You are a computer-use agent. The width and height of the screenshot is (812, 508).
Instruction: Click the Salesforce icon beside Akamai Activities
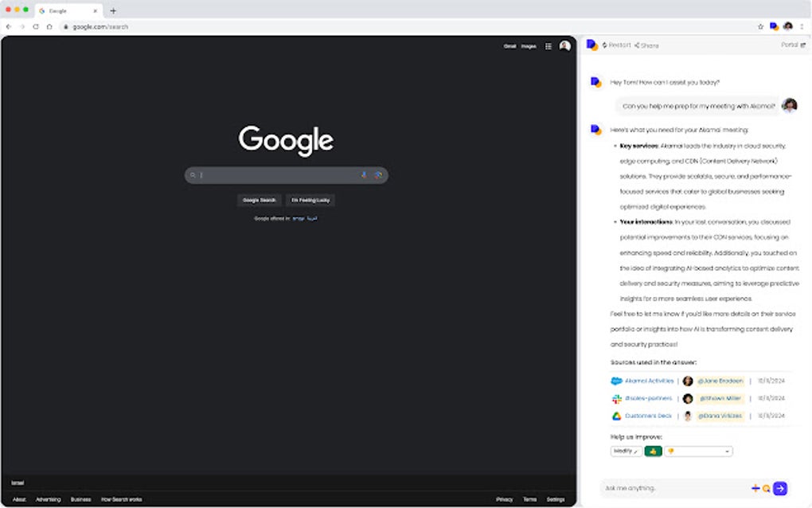point(617,381)
